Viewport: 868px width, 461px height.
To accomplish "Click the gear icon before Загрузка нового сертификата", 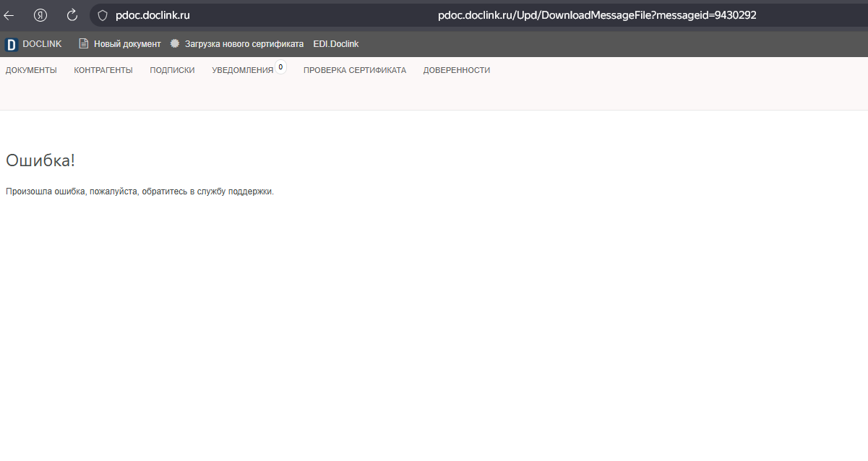I will [175, 44].
